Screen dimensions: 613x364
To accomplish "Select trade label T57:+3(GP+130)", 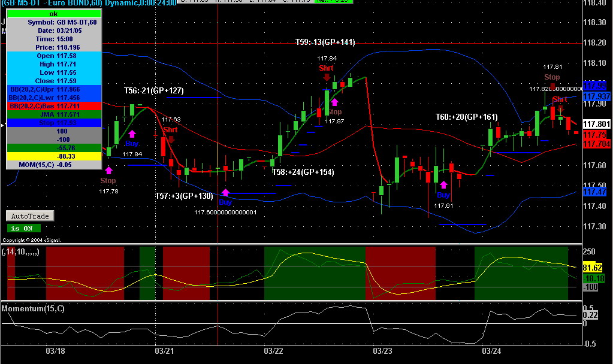I will click(184, 196).
